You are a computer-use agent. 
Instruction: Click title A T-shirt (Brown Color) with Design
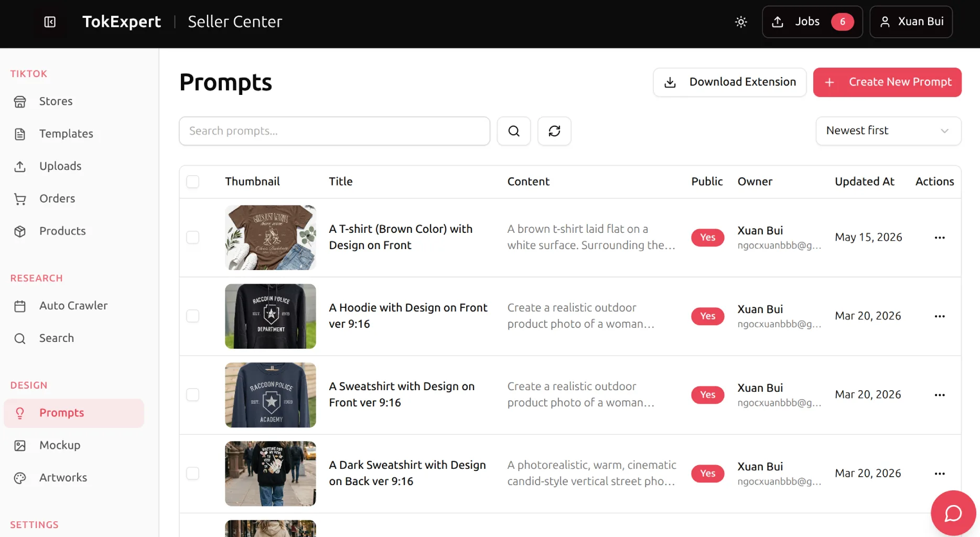point(401,237)
